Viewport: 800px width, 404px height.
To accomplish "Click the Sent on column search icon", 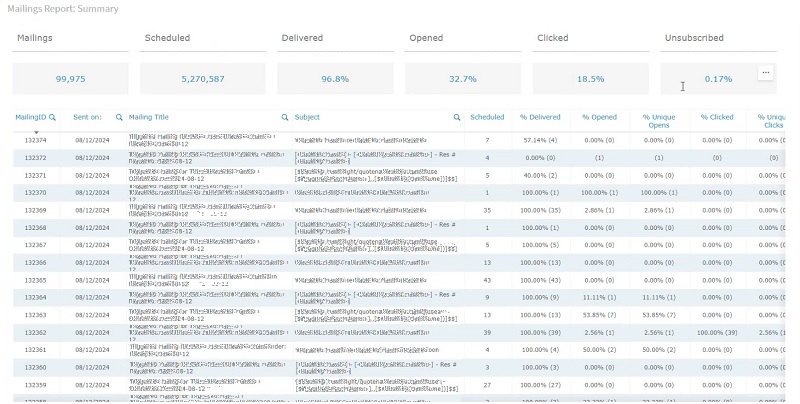I will (119, 117).
